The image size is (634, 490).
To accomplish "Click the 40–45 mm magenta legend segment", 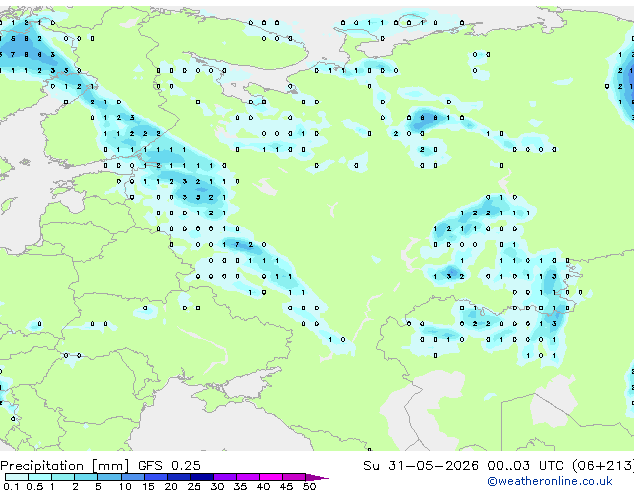I will pyautogui.click(x=271, y=477).
